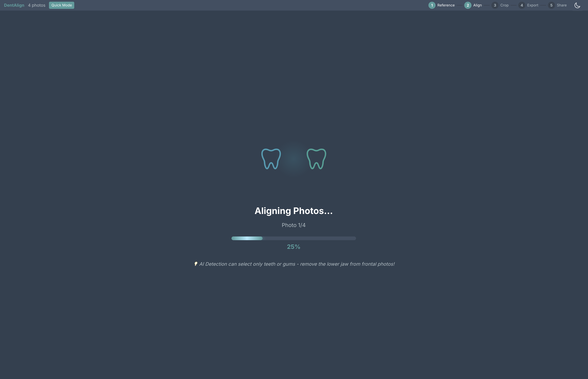This screenshot has height=379, width=588.
Task: Click the step 1 circle for Reference
Action: pos(432,5)
